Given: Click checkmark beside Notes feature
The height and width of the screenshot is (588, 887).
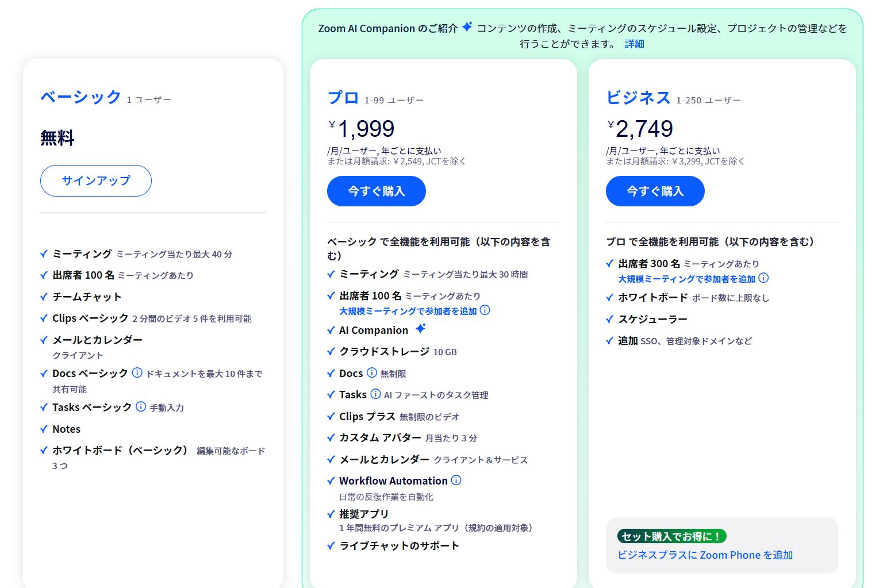Looking at the screenshot, I should (44, 429).
